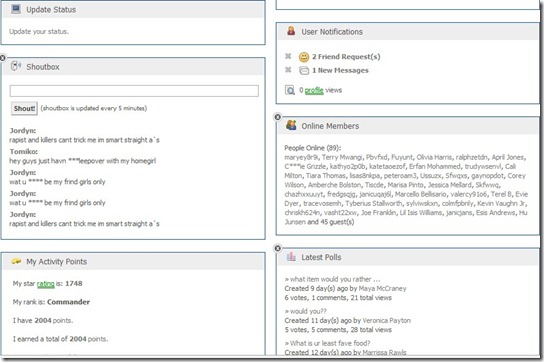Click online member Corey Wilson
Viewport: 544px width, 362px height.
click(406, 180)
